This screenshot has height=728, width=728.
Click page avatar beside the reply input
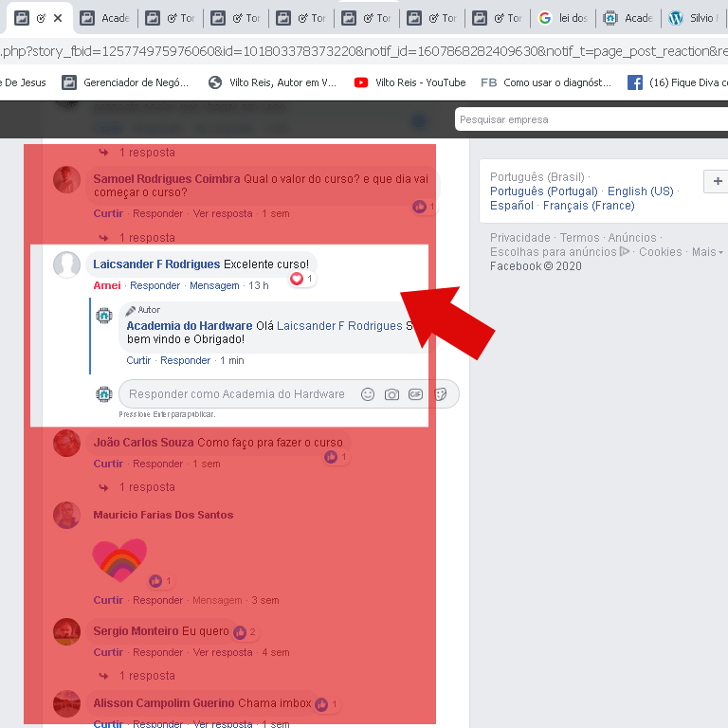click(x=104, y=394)
